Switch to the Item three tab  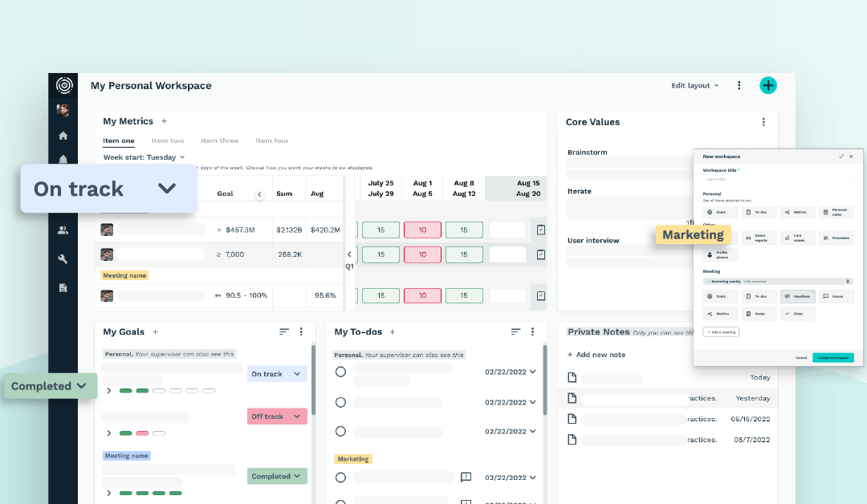[219, 140]
